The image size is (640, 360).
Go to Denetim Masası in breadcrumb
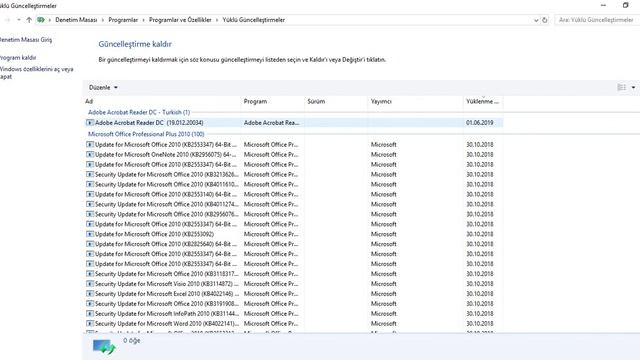coord(76,20)
